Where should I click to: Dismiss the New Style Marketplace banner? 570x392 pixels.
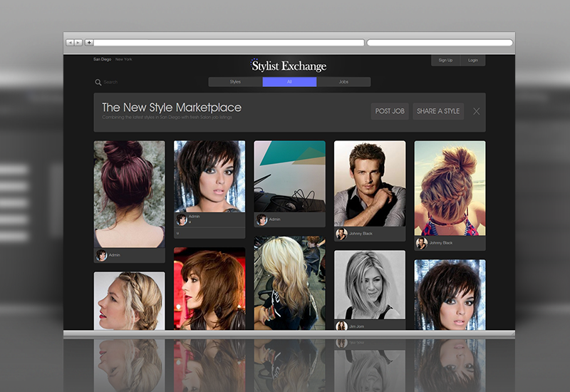point(476,111)
